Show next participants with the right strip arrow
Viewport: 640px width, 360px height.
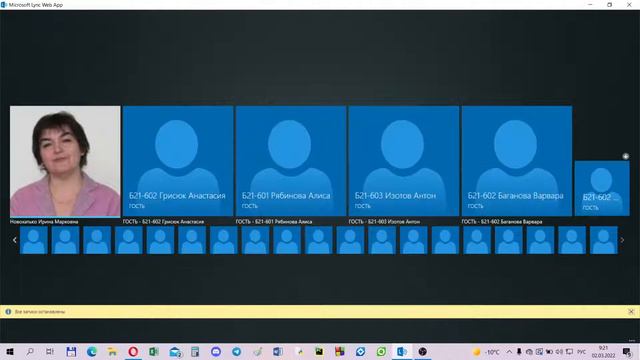[x=622, y=240]
